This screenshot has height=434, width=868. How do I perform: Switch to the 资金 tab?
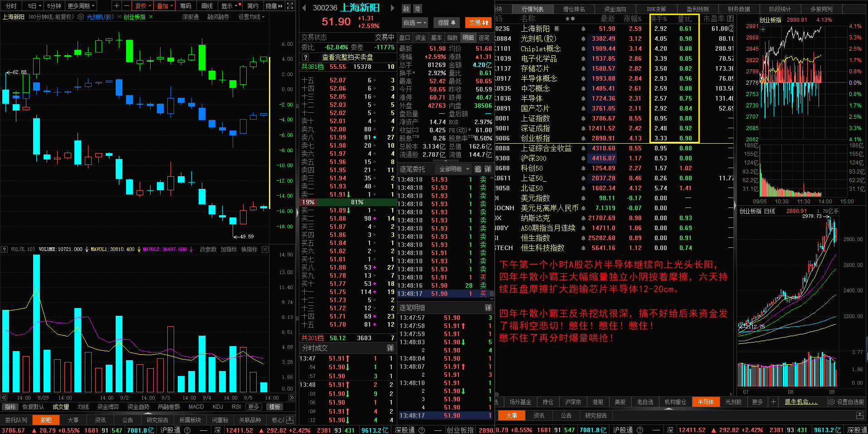420,38
